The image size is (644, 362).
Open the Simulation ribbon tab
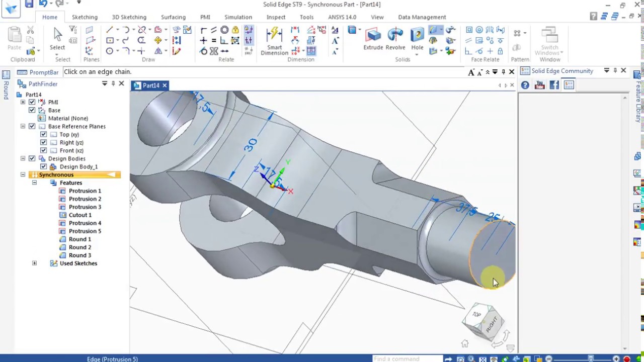(238, 17)
